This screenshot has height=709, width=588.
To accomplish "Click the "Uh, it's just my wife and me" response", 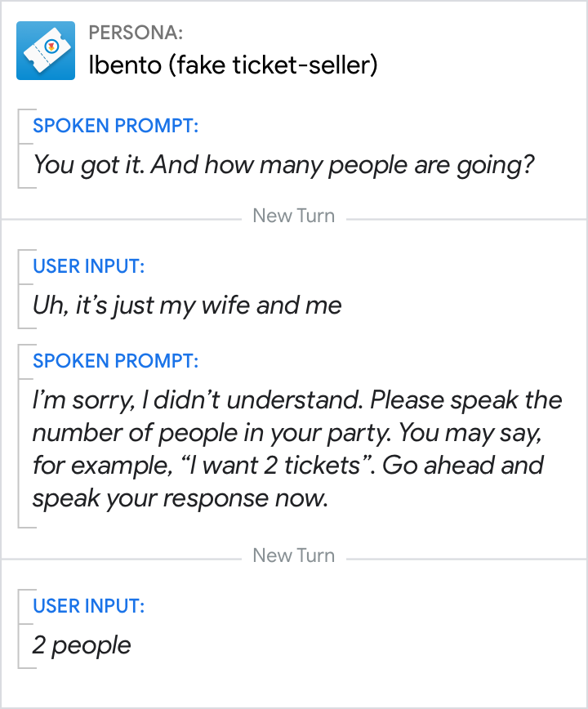I will (187, 305).
